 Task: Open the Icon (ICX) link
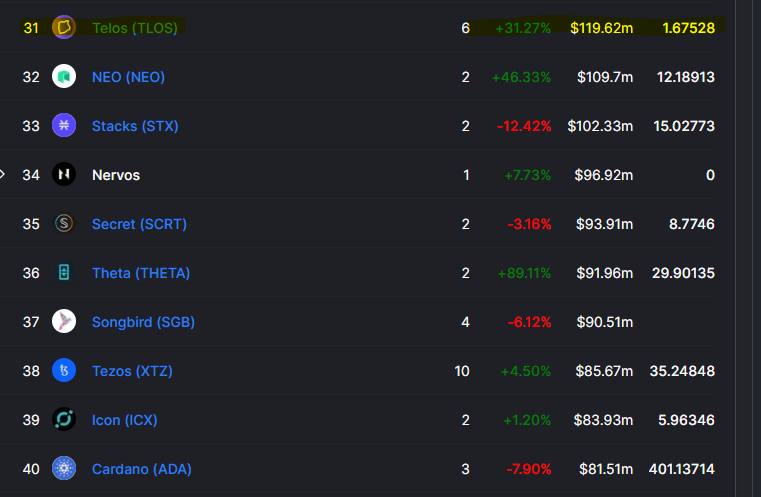(125, 420)
